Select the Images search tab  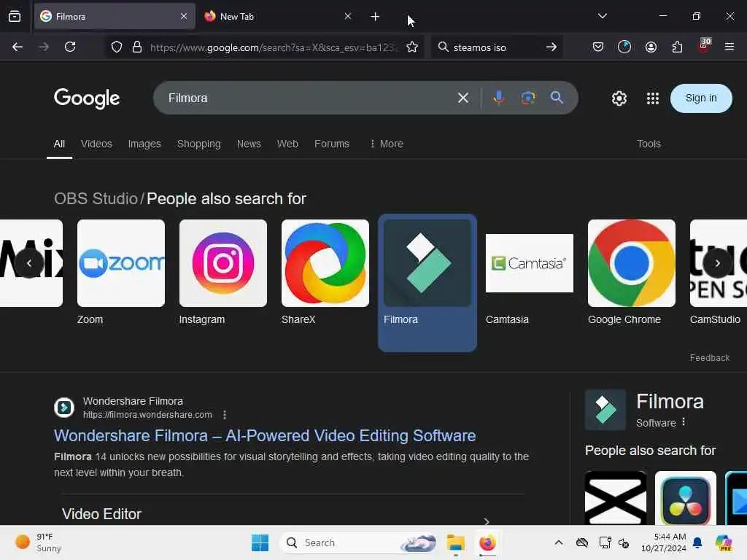point(144,144)
